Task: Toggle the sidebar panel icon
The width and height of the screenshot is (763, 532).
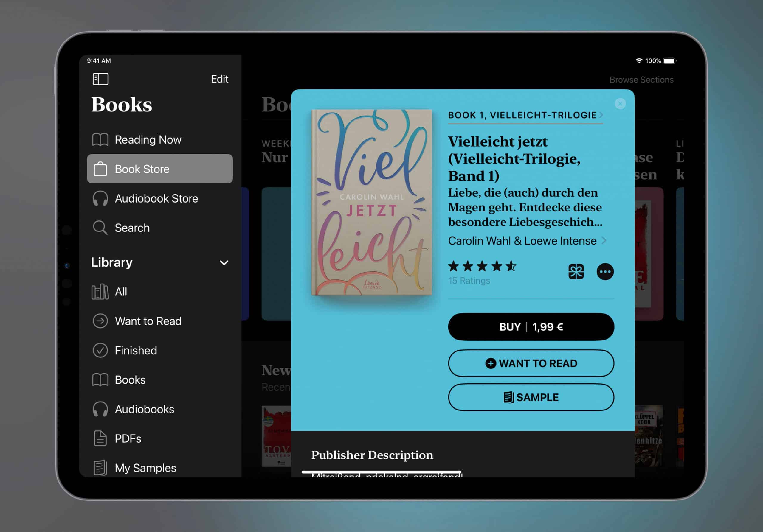Action: point(100,79)
